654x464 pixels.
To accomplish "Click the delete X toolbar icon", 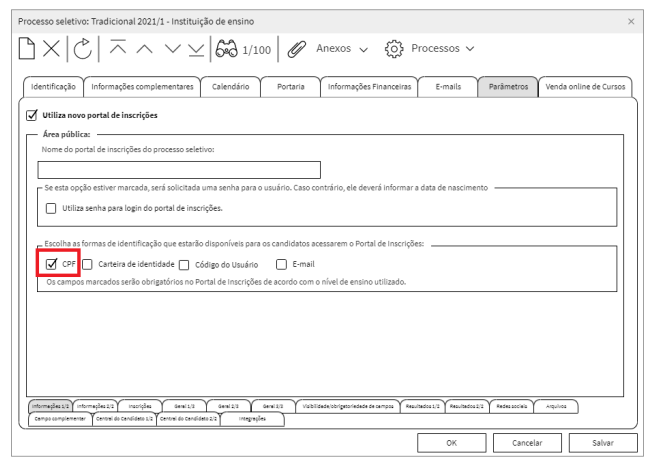I will 51,49.
